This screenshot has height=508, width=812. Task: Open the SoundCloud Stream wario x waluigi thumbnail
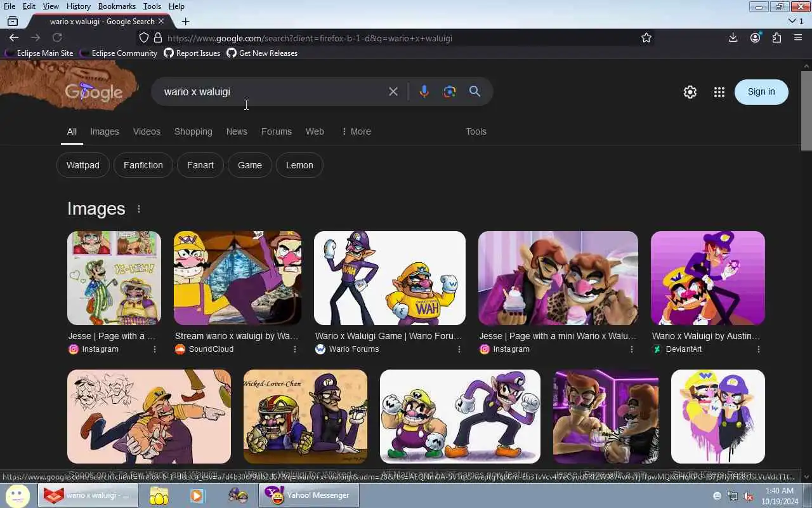[x=237, y=278]
